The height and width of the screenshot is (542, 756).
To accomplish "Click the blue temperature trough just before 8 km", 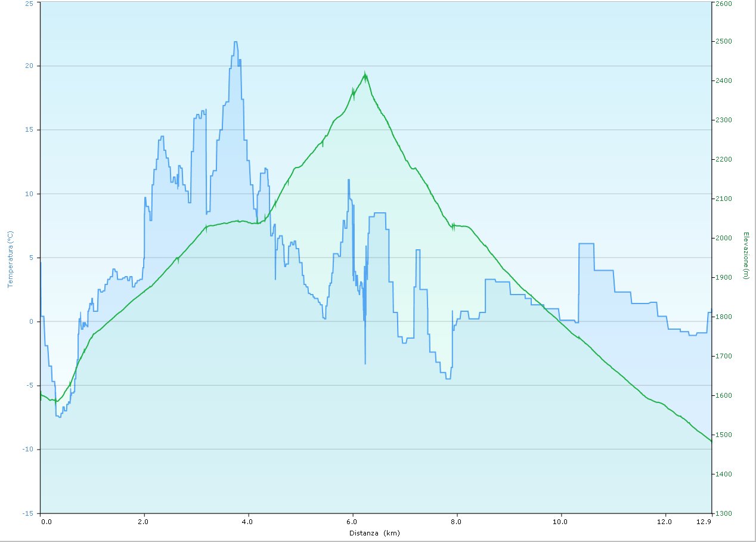I will pyautogui.click(x=447, y=379).
